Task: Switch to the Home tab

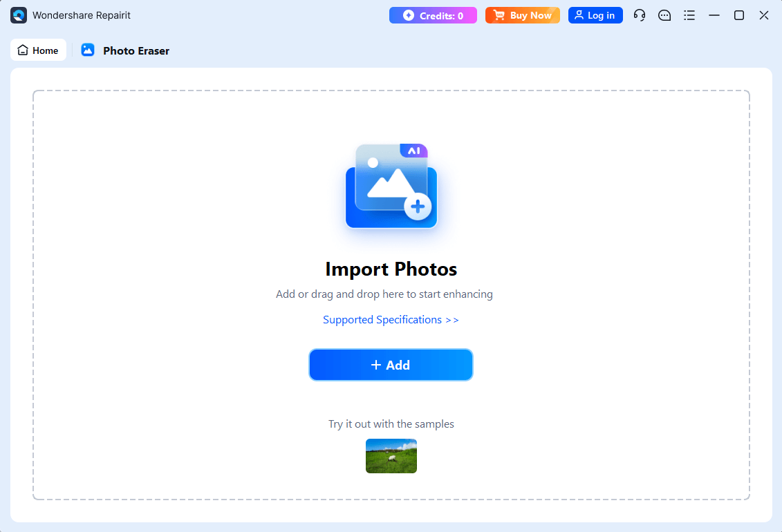Action: [x=38, y=50]
